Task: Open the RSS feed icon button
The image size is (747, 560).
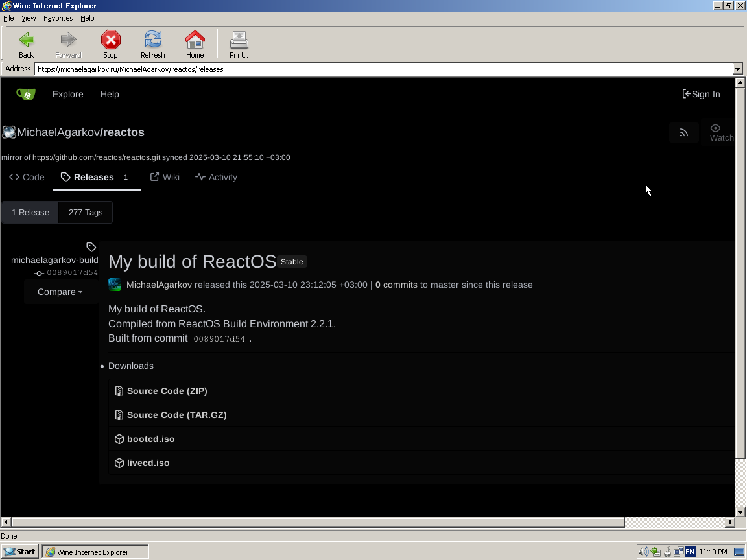Action: [x=683, y=132]
